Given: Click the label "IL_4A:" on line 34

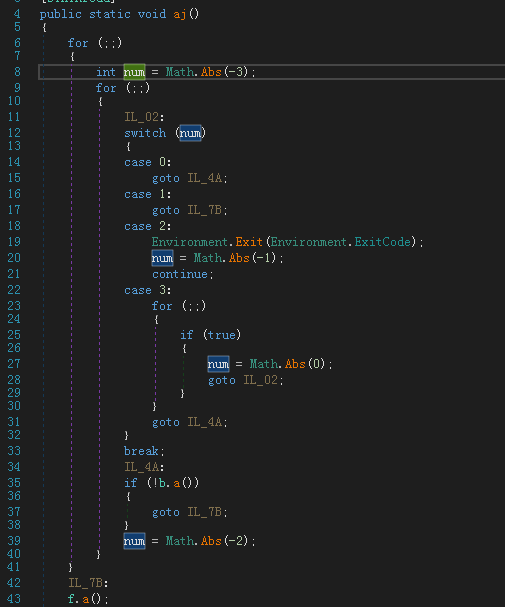Looking at the screenshot, I should (x=144, y=467).
